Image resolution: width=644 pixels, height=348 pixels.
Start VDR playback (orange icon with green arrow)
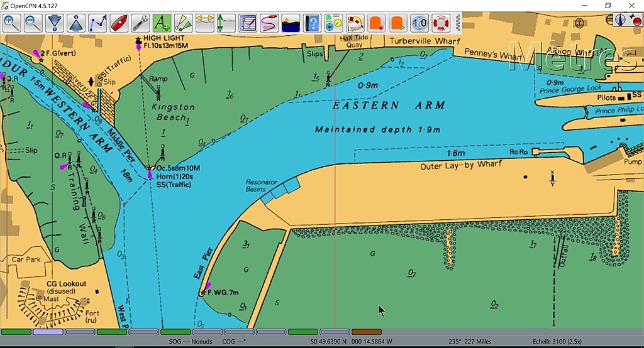[x=397, y=23]
